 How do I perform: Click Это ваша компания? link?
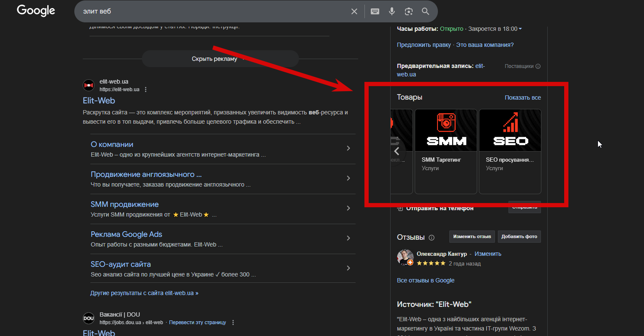pyautogui.click(x=485, y=45)
